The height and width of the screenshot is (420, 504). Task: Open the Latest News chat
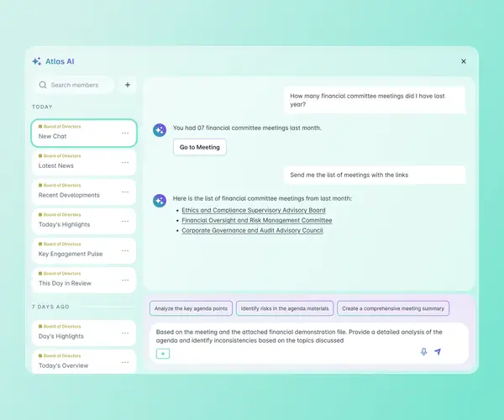point(84,163)
